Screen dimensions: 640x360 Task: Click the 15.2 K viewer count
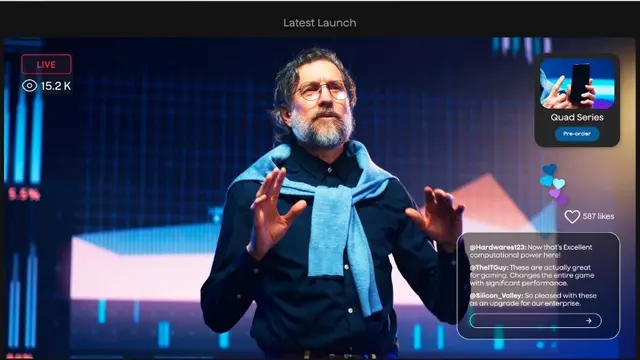[56, 86]
